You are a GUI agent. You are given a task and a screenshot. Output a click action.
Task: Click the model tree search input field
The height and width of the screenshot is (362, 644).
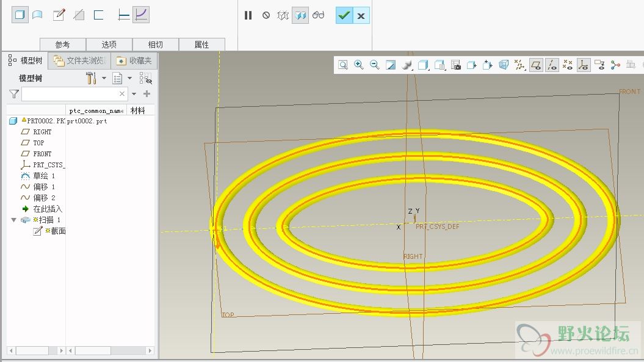click(74, 94)
